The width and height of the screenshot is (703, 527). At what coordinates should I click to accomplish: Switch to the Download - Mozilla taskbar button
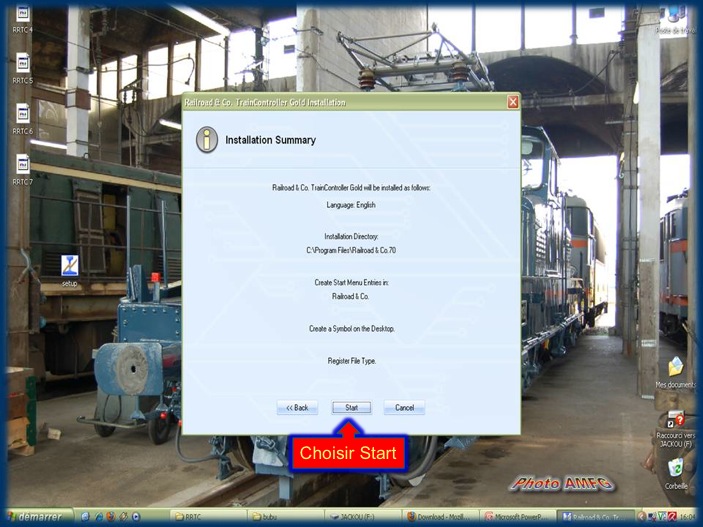pos(440,517)
